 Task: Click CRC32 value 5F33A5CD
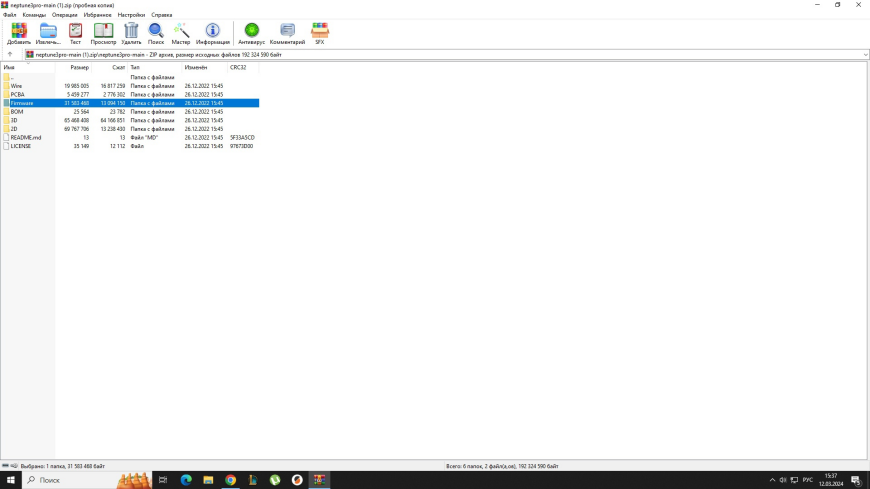tap(242, 138)
